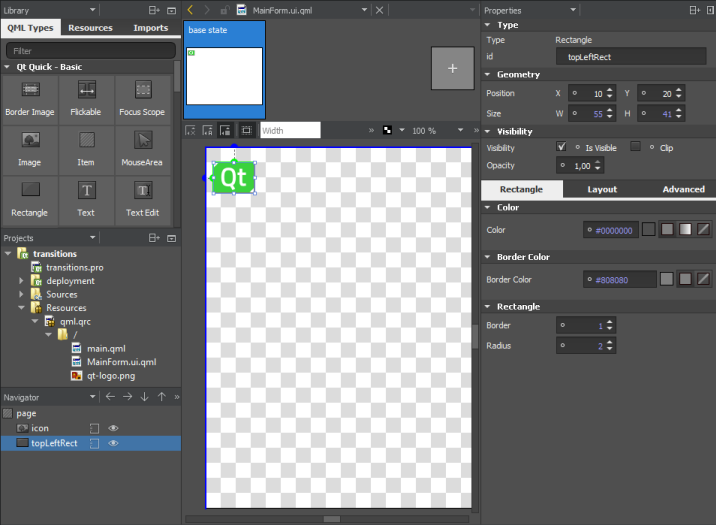Move item up in Navigator
The width and height of the screenshot is (716, 525).
(162, 397)
